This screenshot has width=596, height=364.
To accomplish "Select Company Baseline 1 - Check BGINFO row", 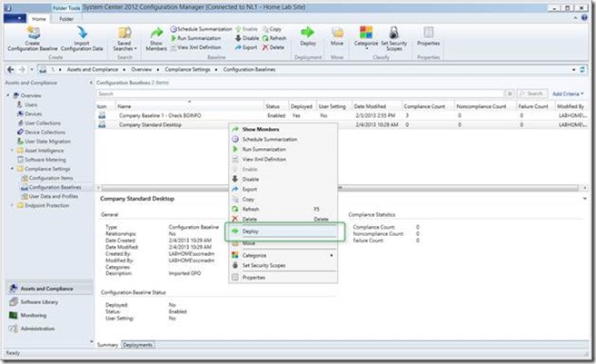I will [342, 115].
